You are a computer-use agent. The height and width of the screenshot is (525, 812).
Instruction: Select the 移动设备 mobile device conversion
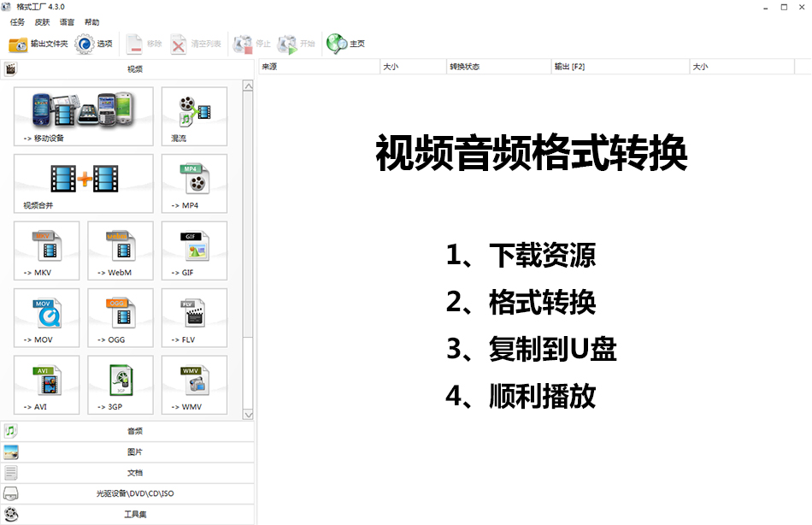click(x=84, y=116)
